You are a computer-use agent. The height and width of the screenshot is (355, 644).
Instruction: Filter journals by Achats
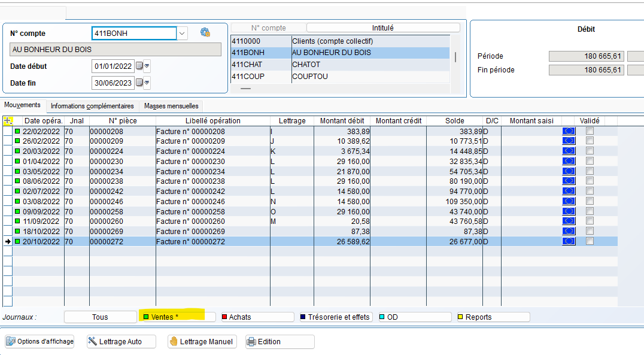pyautogui.click(x=257, y=317)
